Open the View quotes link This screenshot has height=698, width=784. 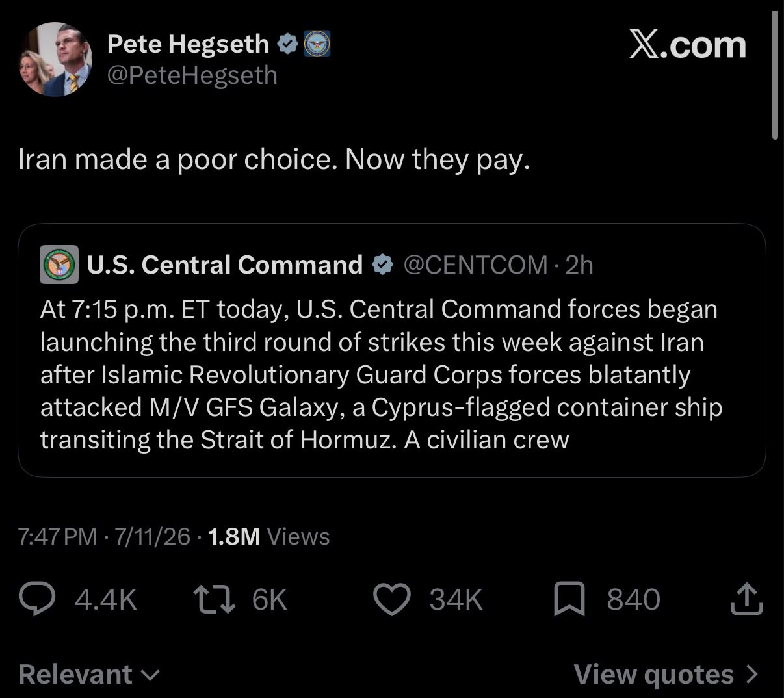pyautogui.click(x=666, y=674)
